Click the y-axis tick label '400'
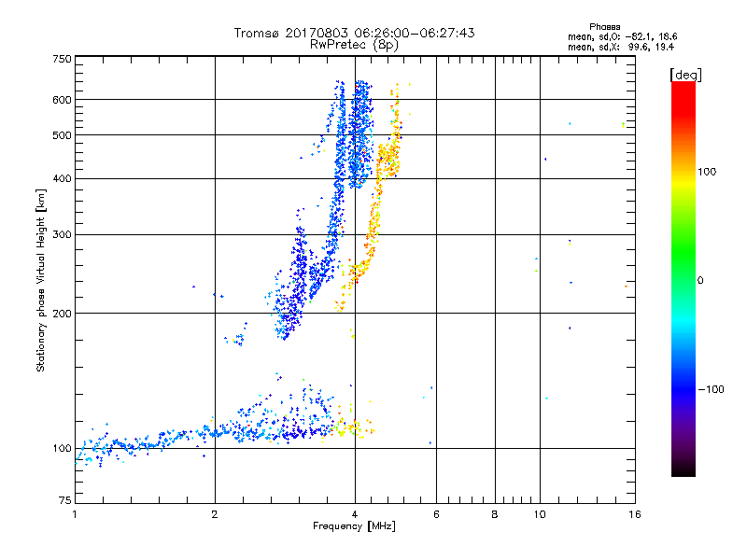The image size is (747, 560). (62, 178)
